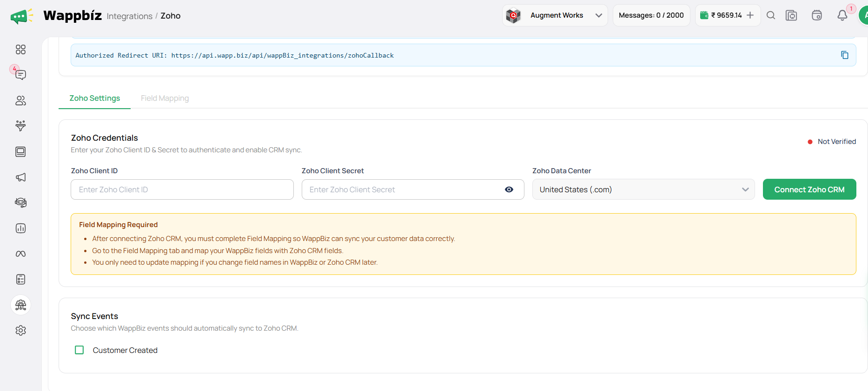Open the campaigns megaphone icon in sidebar

(x=20, y=177)
